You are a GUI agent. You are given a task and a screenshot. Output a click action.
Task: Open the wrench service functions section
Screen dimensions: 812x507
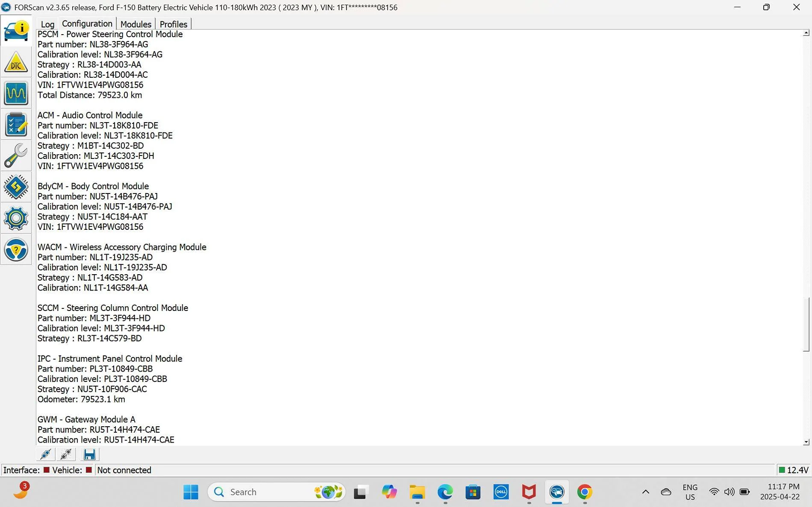(x=16, y=156)
